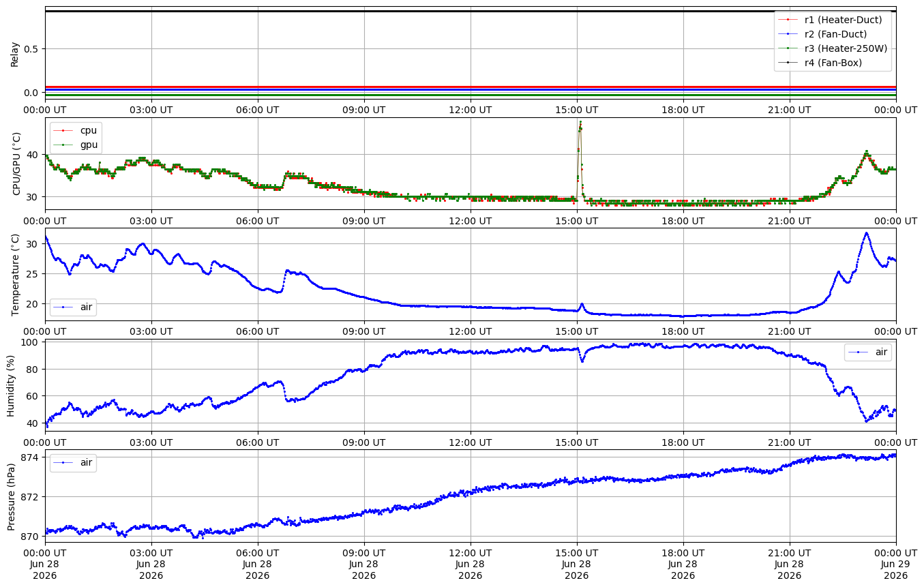Click the red line sample beside r1 in legend
924x587 pixels.
click(x=788, y=20)
